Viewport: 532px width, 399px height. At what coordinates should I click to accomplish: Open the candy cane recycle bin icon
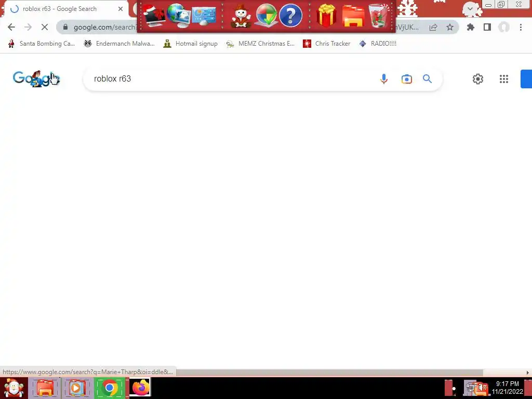click(379, 16)
